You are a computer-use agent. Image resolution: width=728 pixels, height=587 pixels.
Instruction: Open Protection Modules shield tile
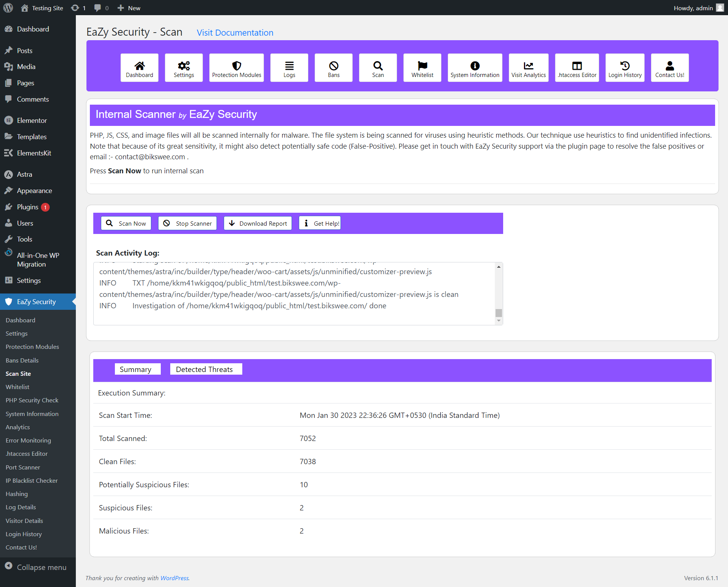pos(237,67)
